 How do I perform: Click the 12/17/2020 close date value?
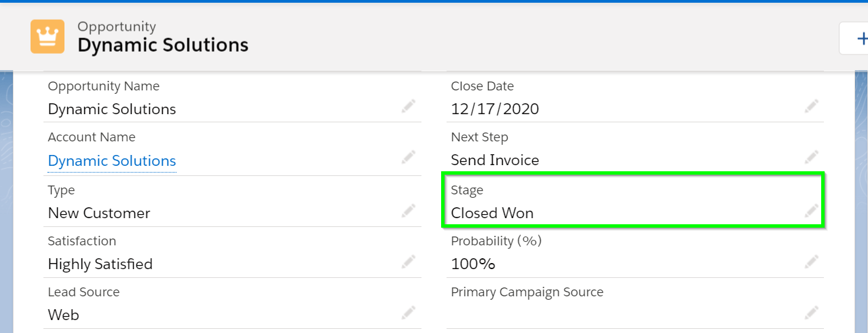495,109
